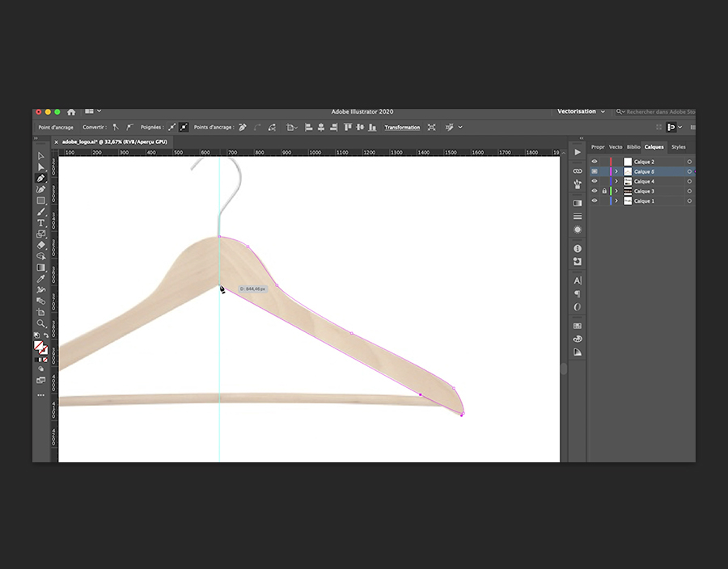Click the Home icon in title bar

tap(71, 112)
